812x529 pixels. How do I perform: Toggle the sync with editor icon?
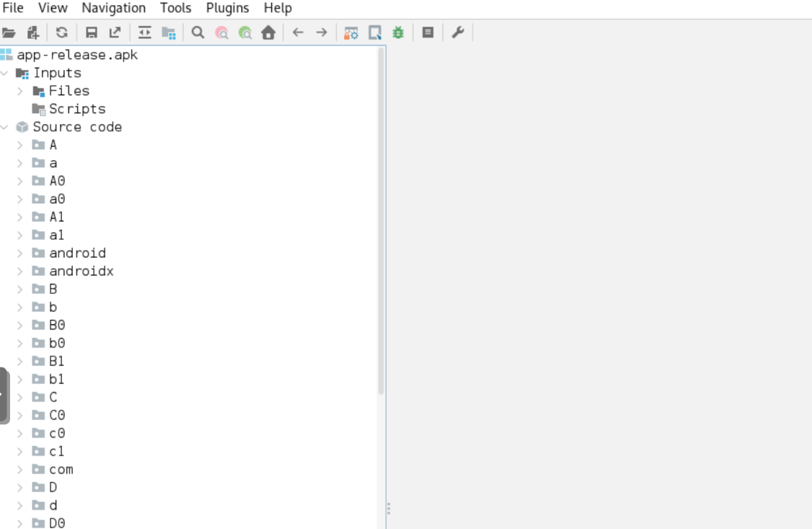pos(145,32)
